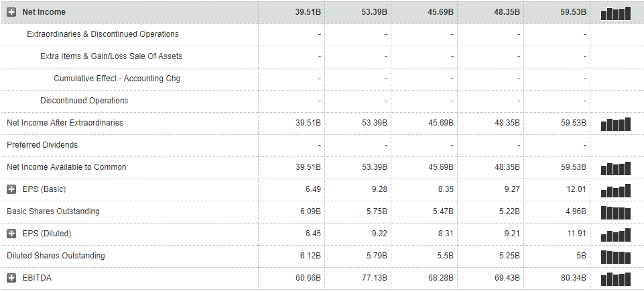Click the 80.34B EBITDA value

pyautogui.click(x=573, y=278)
